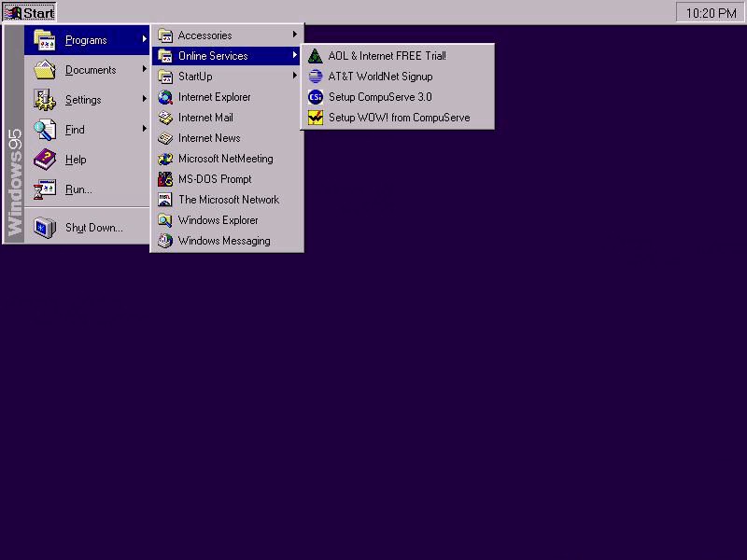Image resolution: width=747 pixels, height=560 pixels.
Task: Click the Microsoft NetMeeting icon
Action: [165, 159]
